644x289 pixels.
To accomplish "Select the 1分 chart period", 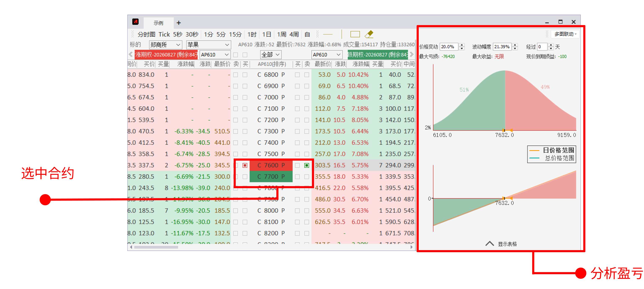I will [x=209, y=34].
